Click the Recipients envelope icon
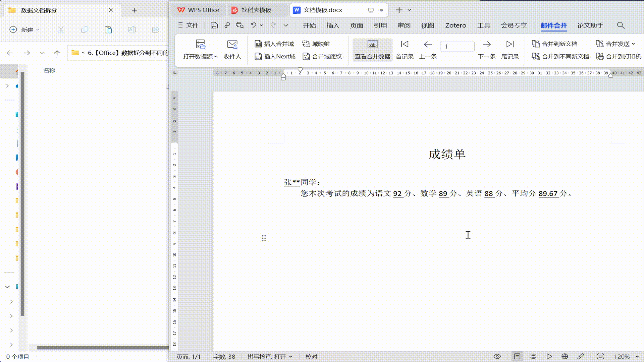 (232, 45)
